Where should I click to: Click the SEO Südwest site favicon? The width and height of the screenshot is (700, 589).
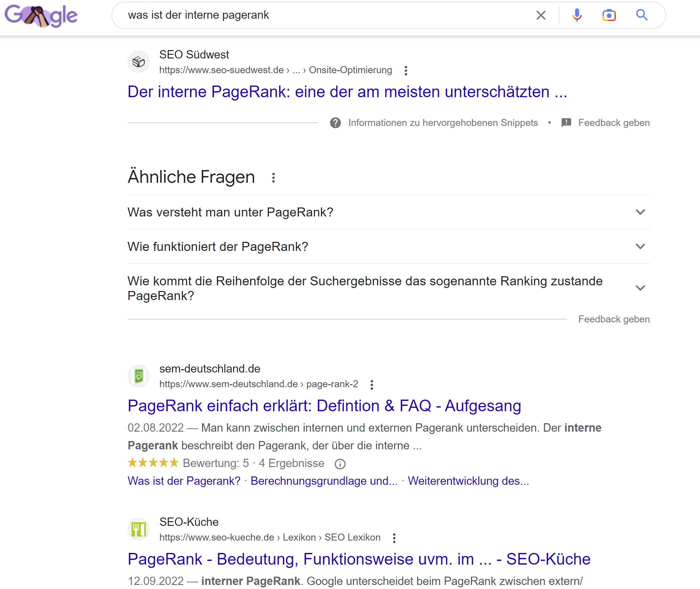139,62
